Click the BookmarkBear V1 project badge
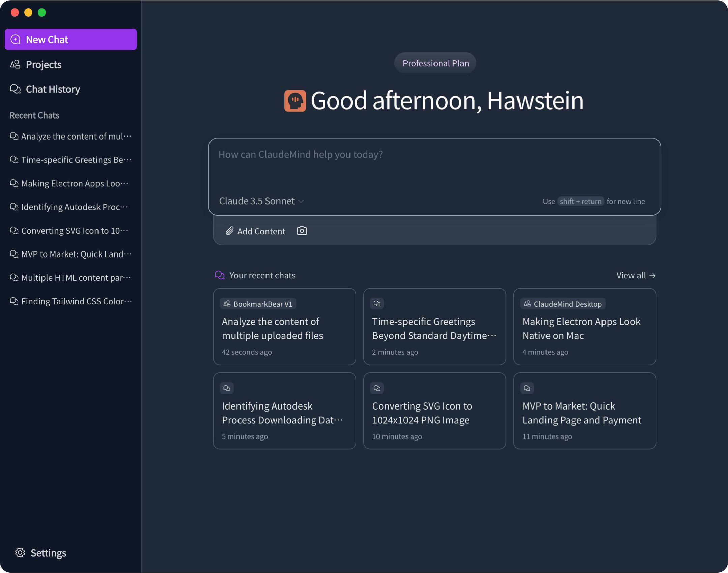This screenshot has height=573, width=728. click(x=258, y=304)
